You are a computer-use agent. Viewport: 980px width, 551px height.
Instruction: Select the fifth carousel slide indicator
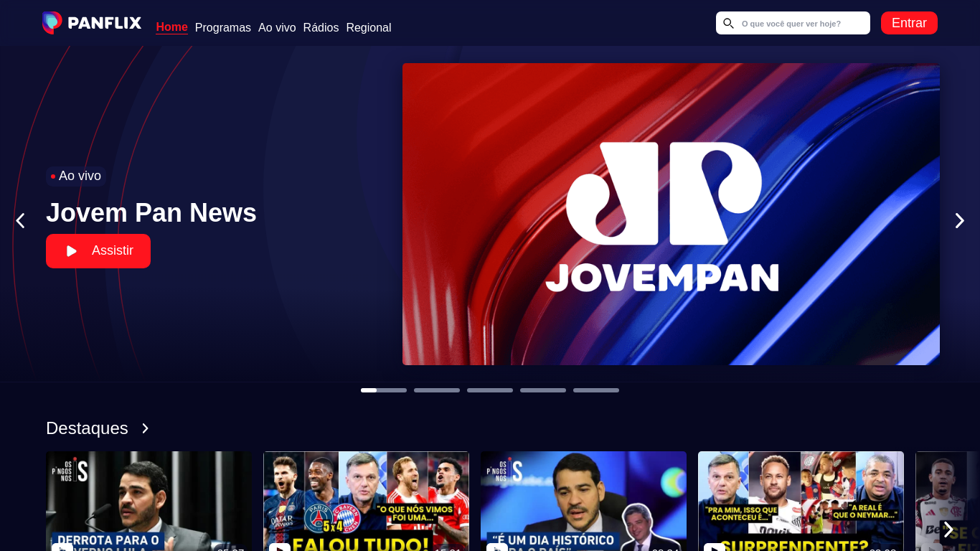(596, 390)
